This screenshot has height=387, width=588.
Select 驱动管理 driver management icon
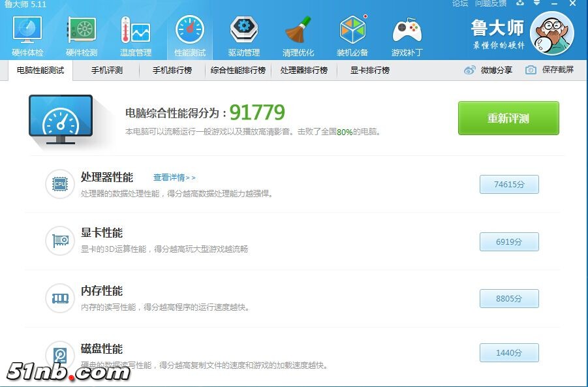pyautogui.click(x=244, y=30)
